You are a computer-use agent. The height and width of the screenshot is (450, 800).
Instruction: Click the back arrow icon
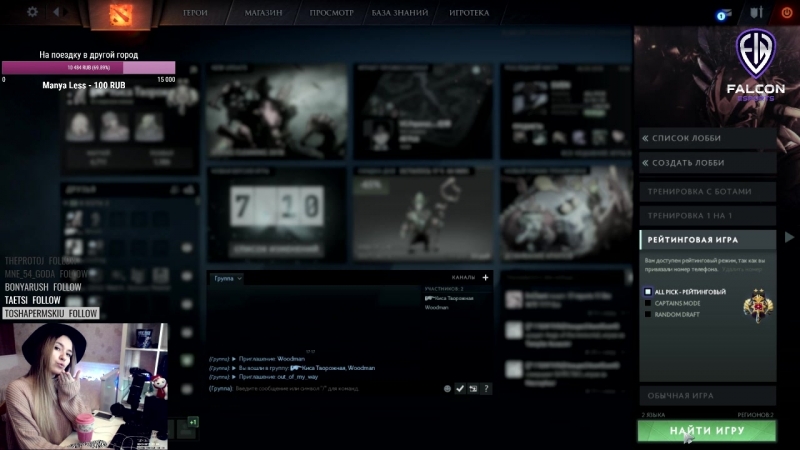(x=56, y=12)
